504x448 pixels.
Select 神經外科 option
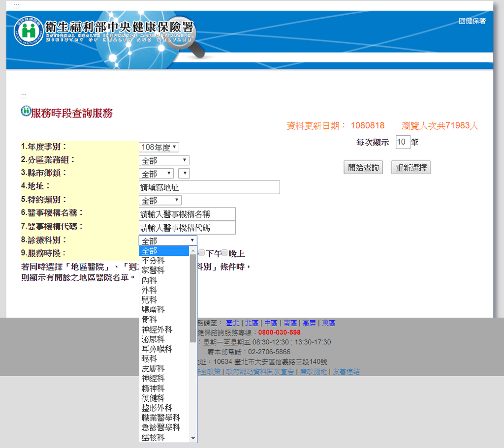164,329
